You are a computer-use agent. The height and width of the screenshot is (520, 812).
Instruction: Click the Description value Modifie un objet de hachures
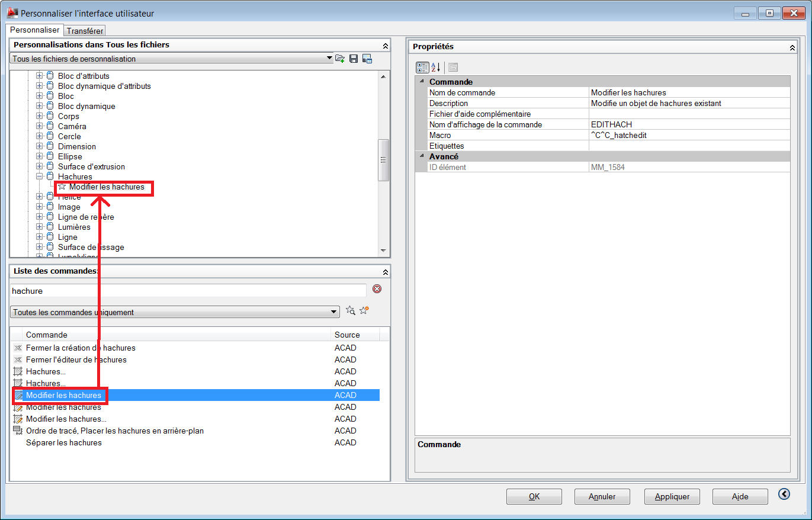point(689,103)
